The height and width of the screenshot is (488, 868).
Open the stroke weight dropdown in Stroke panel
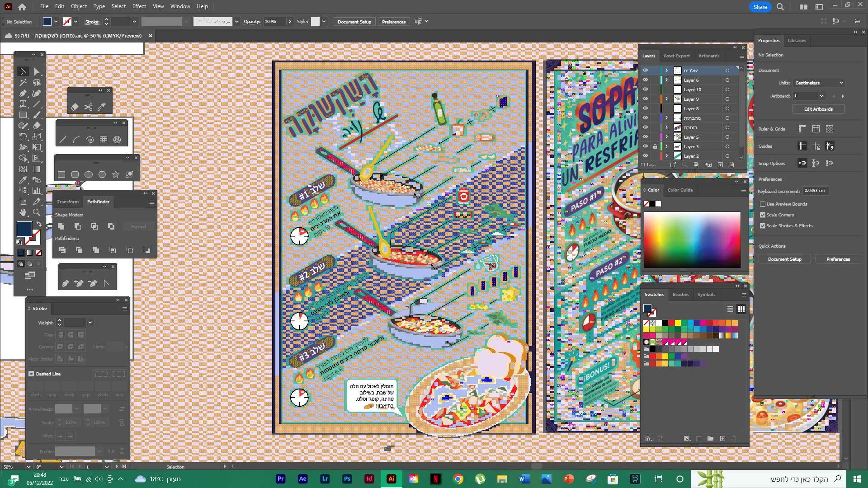pos(90,323)
